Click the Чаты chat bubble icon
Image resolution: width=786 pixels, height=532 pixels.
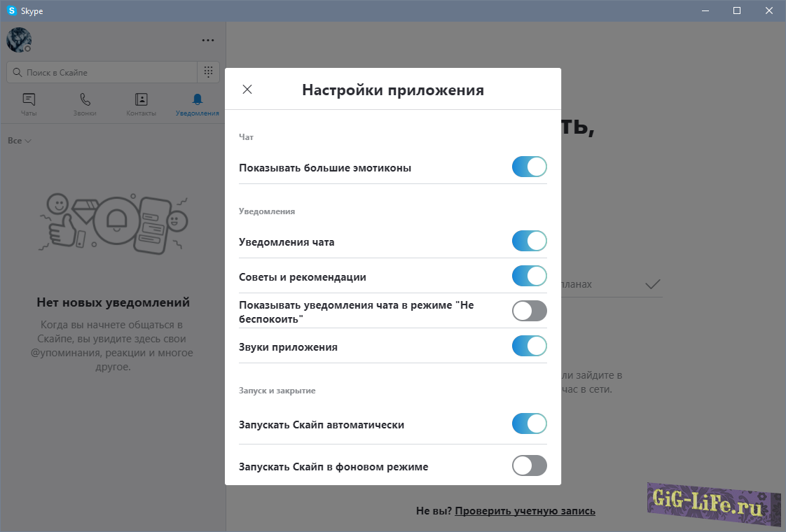point(29,99)
